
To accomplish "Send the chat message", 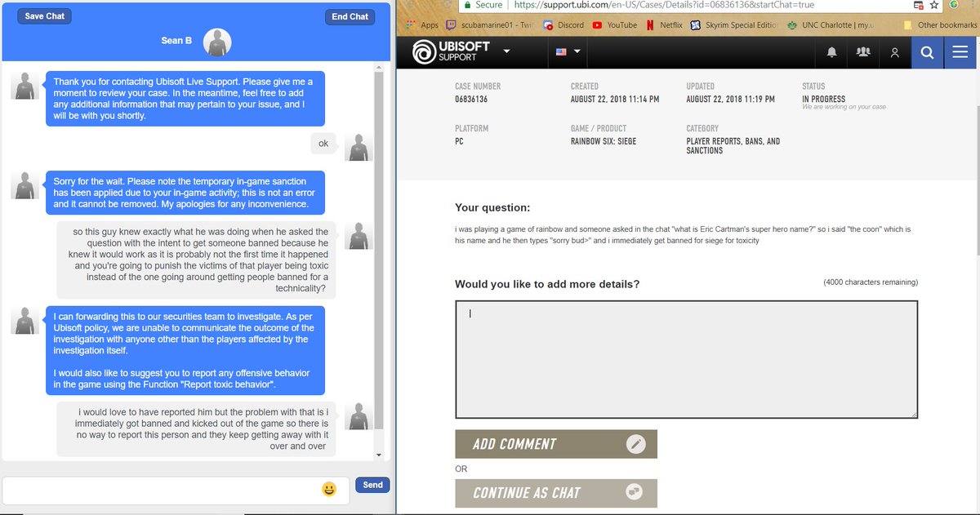I will [372, 485].
